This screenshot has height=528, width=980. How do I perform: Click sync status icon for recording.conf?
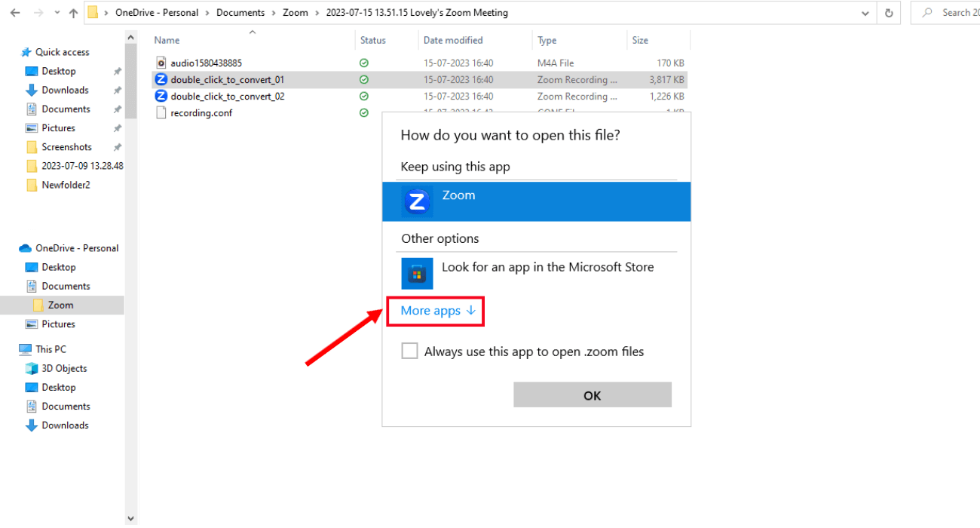364,112
